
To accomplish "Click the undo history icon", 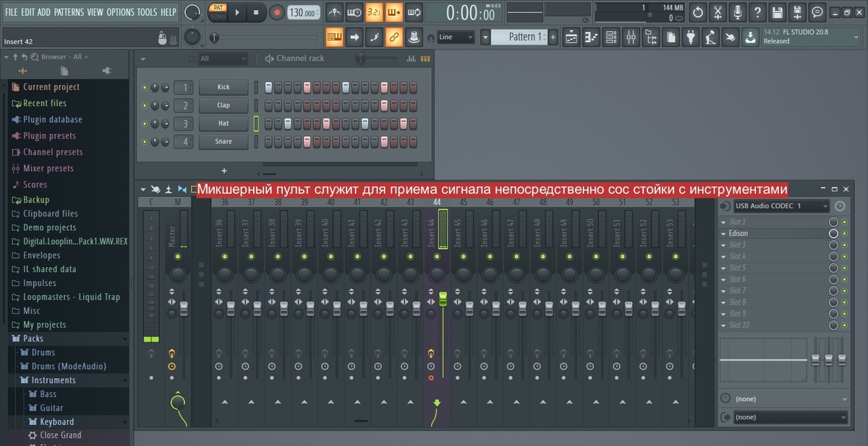I will click(x=698, y=12).
